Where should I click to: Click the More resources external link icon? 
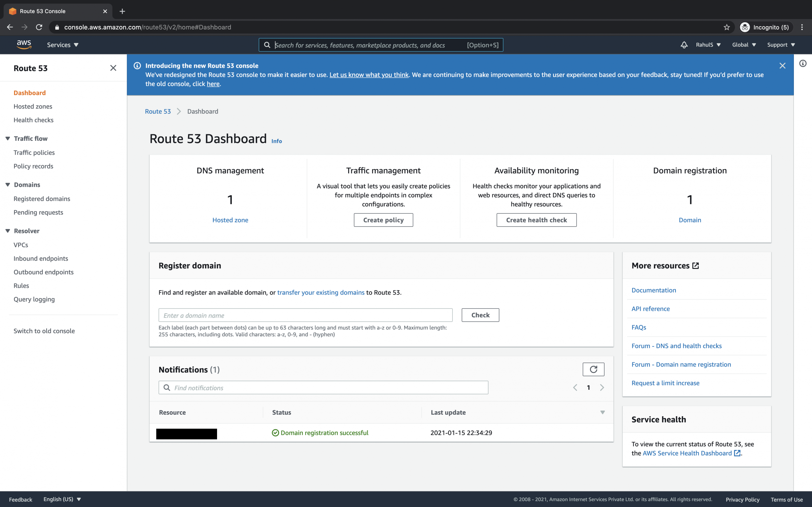pyautogui.click(x=695, y=265)
